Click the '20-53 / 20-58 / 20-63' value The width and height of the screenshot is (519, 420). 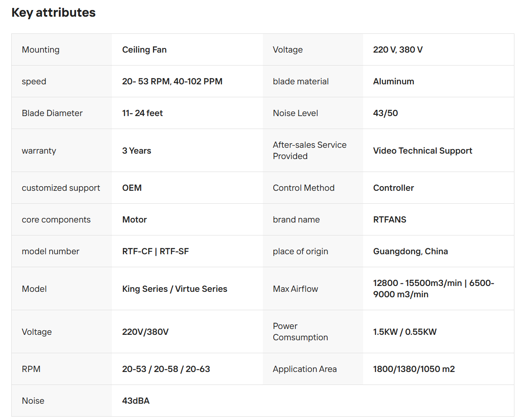click(x=166, y=369)
